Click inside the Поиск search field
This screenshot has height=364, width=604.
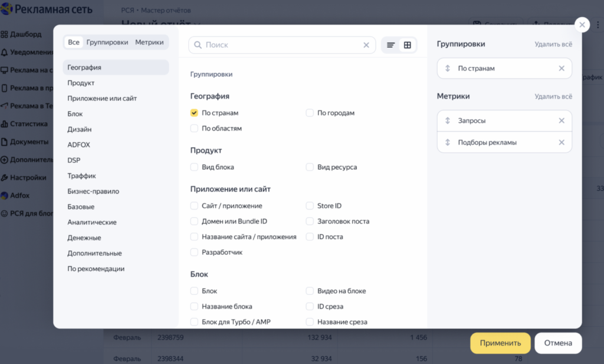[277, 45]
